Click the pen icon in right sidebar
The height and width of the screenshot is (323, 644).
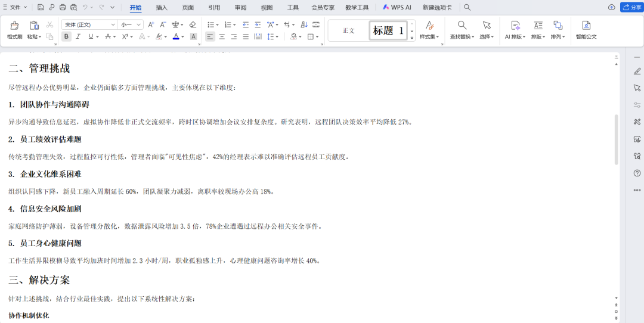(637, 72)
